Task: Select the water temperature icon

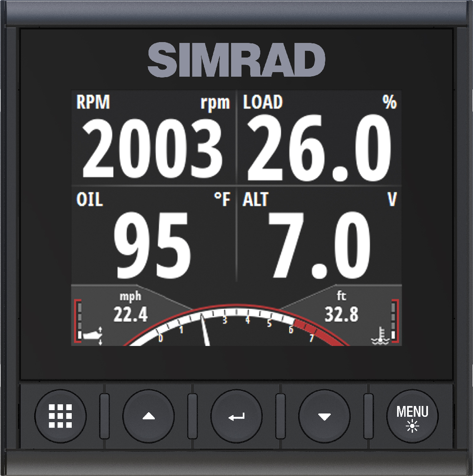Action: (380, 336)
